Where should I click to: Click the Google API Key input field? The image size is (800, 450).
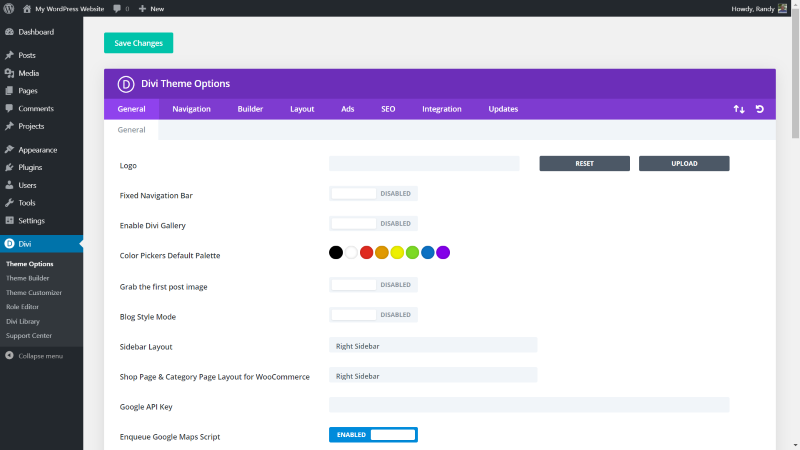tap(529, 405)
